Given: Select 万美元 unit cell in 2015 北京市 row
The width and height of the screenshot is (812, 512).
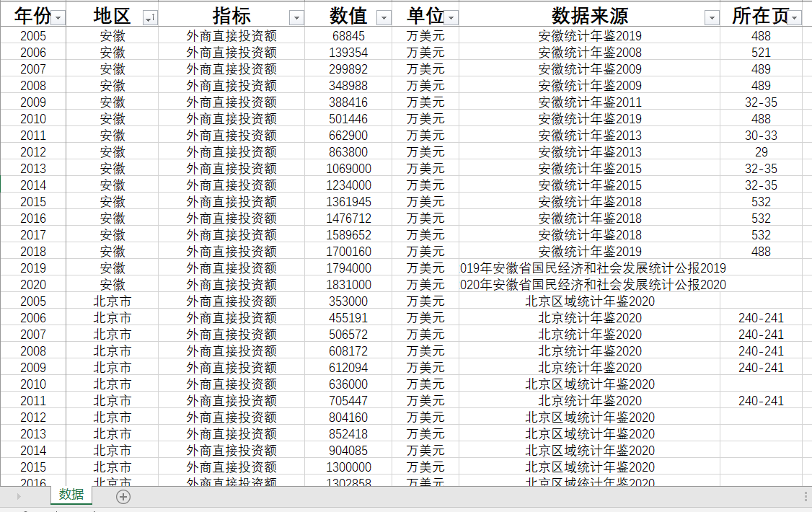Looking at the screenshot, I should pos(425,467).
